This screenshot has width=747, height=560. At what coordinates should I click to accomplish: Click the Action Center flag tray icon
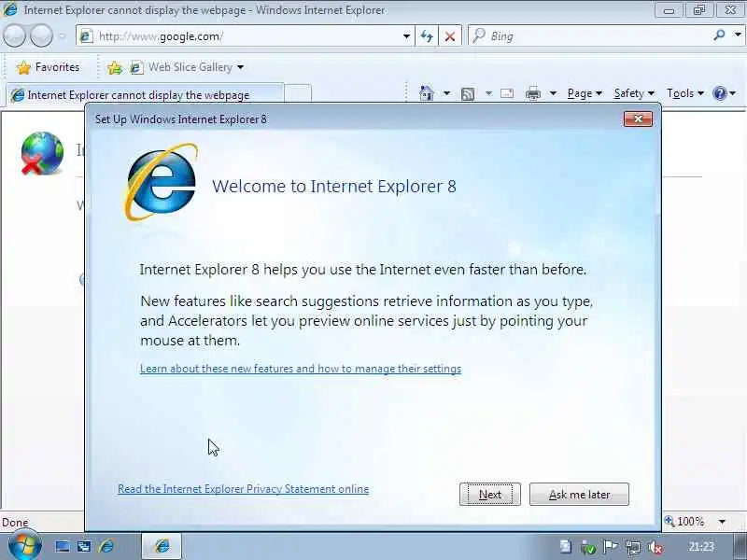tap(611, 547)
